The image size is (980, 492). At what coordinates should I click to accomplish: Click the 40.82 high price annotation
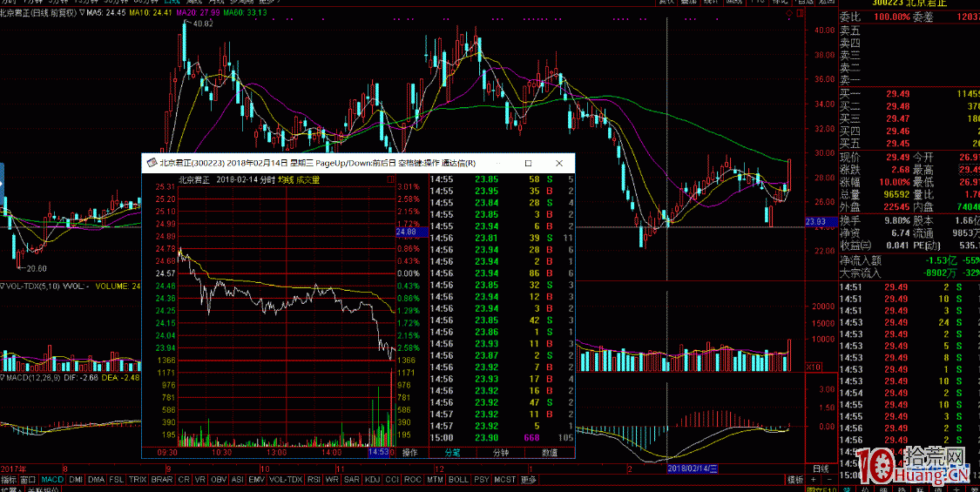coord(203,24)
